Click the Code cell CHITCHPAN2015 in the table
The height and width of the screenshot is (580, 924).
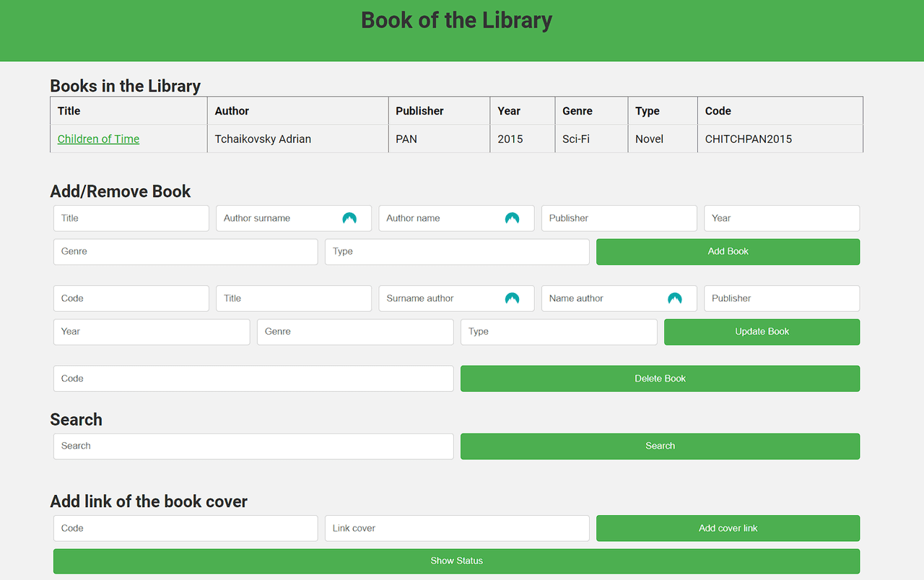coord(748,139)
